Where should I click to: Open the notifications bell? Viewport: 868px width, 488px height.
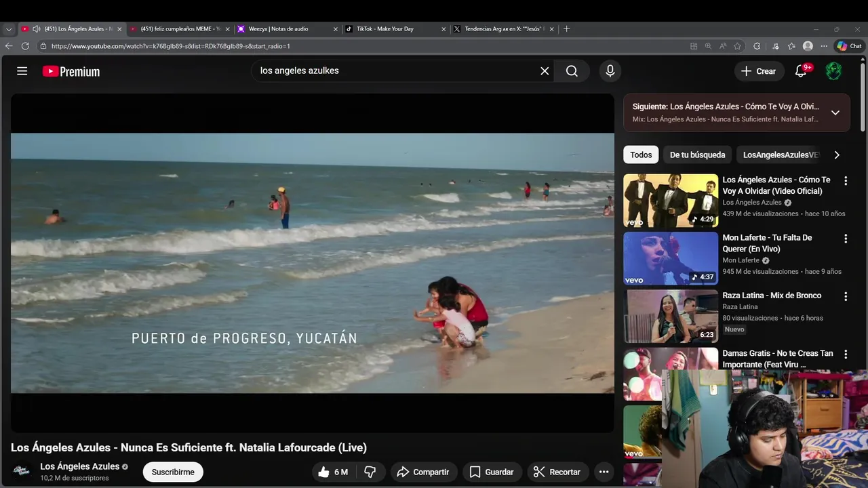point(801,71)
